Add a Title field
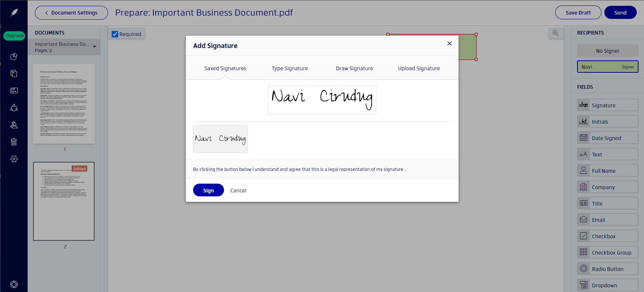Image resolution: width=644 pixels, height=292 pixels. pyautogui.click(x=608, y=203)
